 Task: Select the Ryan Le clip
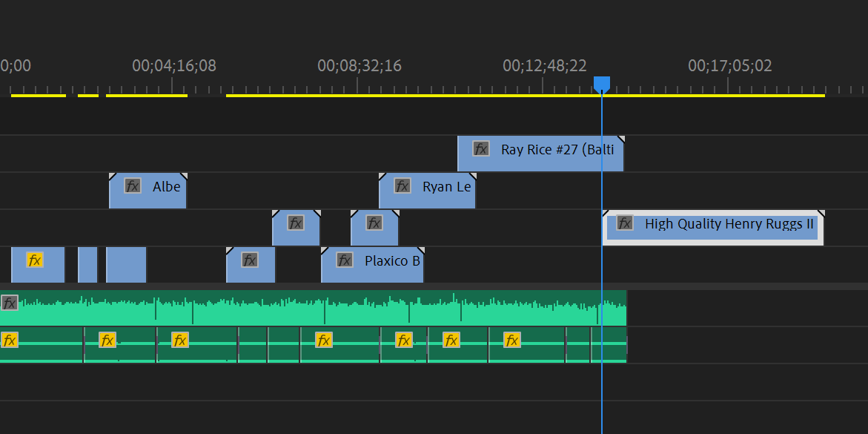(428, 191)
